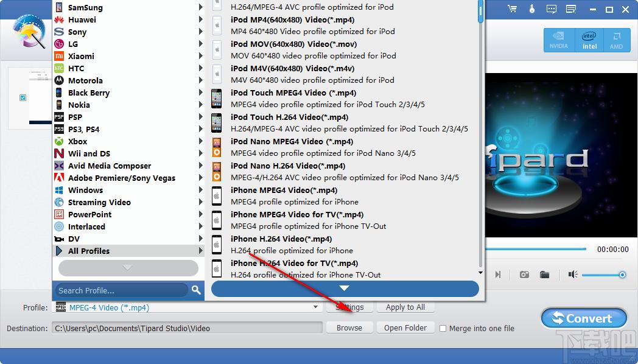Click the search magnifier icon

196,290
